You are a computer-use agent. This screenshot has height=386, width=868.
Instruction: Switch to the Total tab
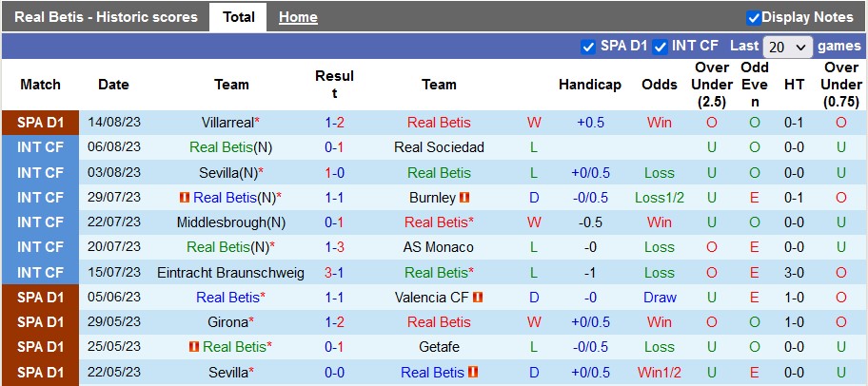point(238,17)
